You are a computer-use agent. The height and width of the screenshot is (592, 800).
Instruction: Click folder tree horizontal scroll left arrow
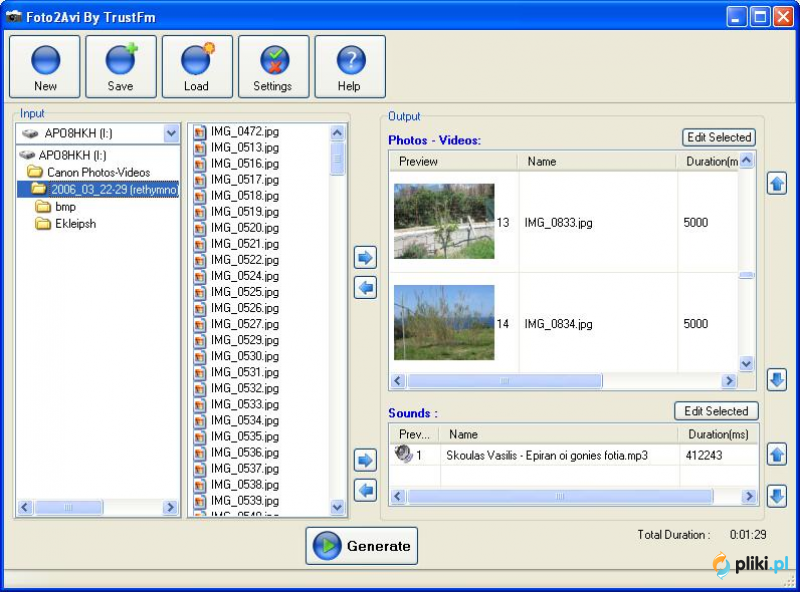click(x=25, y=507)
